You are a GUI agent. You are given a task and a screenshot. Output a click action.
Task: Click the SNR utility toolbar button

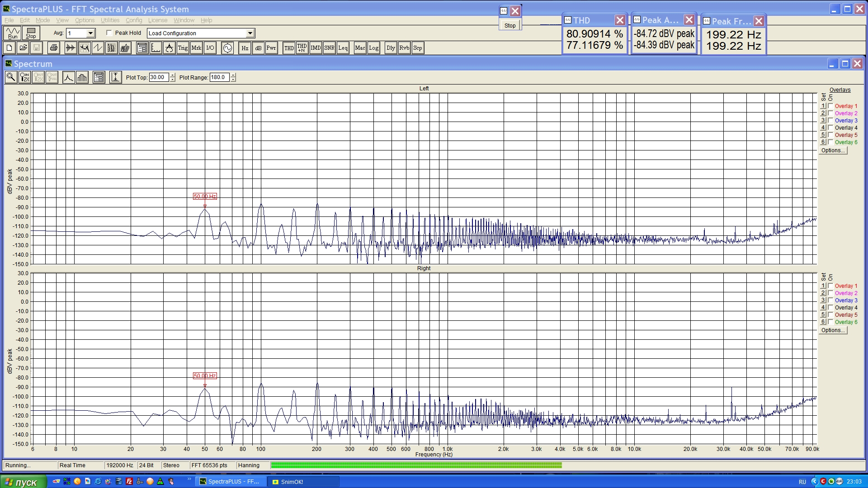click(x=329, y=48)
